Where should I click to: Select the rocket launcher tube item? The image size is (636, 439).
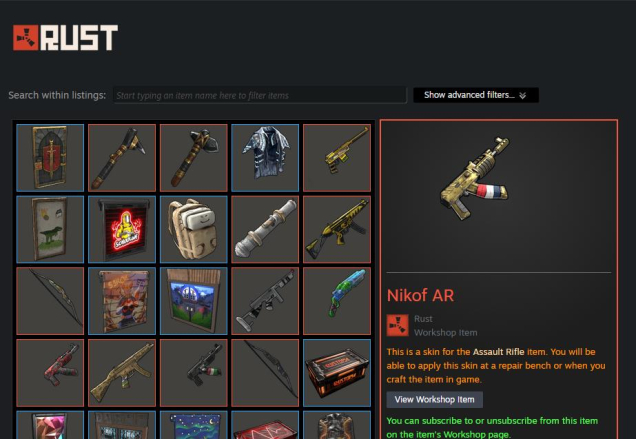[265, 229]
